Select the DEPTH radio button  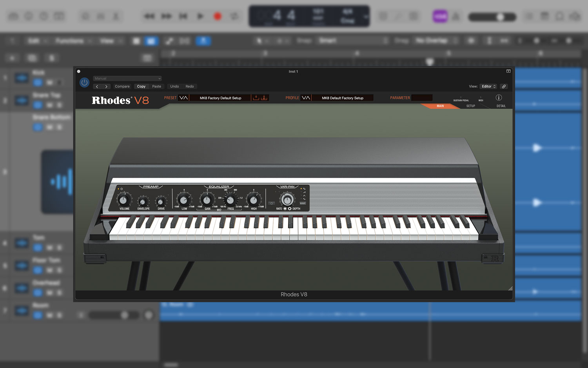(x=290, y=209)
